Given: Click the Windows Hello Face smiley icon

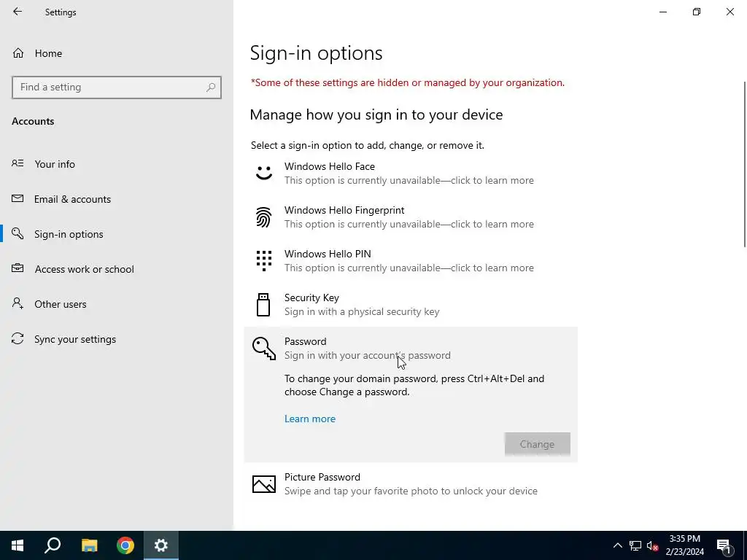Looking at the screenshot, I should [264, 173].
